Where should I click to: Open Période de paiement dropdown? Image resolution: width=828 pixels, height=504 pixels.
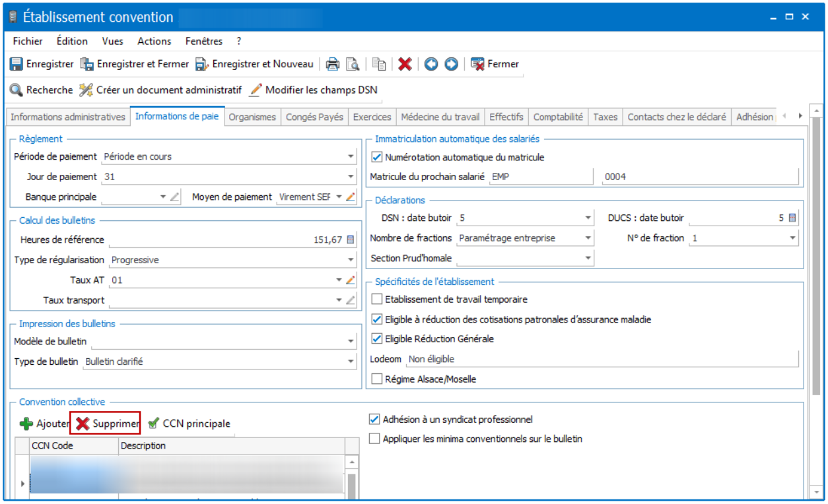coord(351,157)
